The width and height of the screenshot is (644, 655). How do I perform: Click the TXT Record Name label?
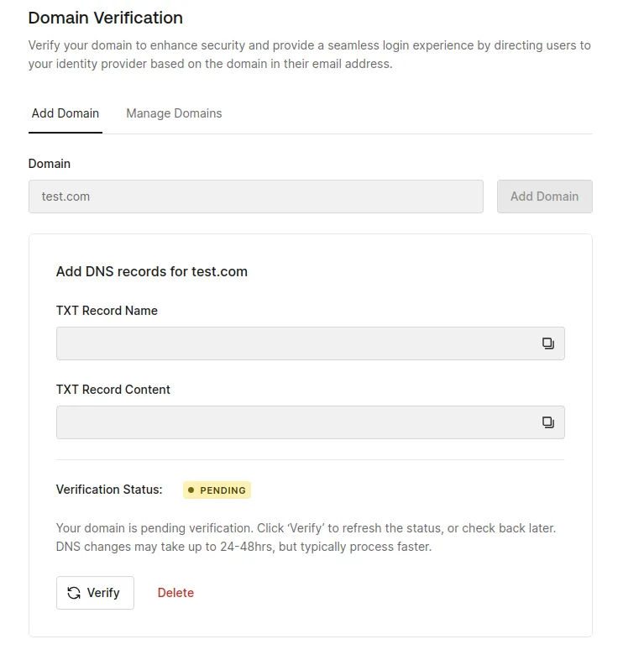107,311
